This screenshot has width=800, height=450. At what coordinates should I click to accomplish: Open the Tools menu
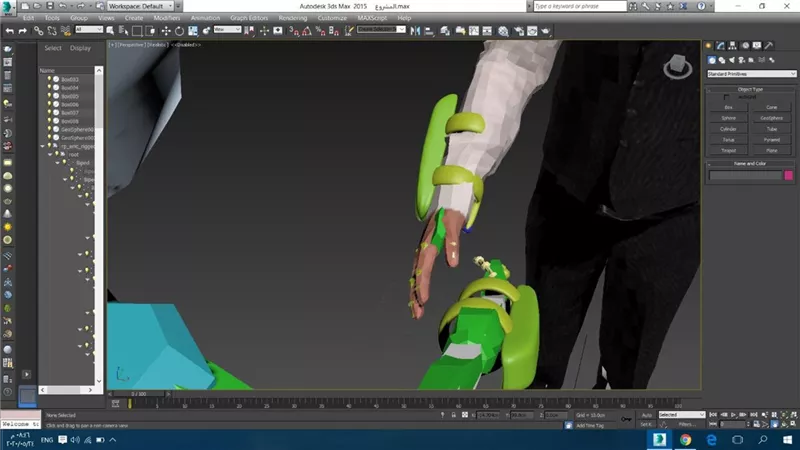(x=52, y=18)
